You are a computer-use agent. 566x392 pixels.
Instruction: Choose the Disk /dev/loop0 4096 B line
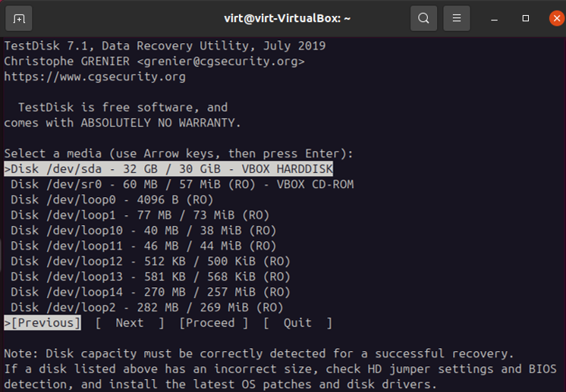coord(112,199)
